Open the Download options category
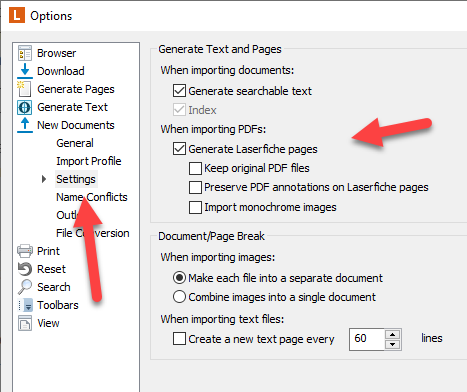Viewport: 467px width, 392px height. click(x=61, y=71)
